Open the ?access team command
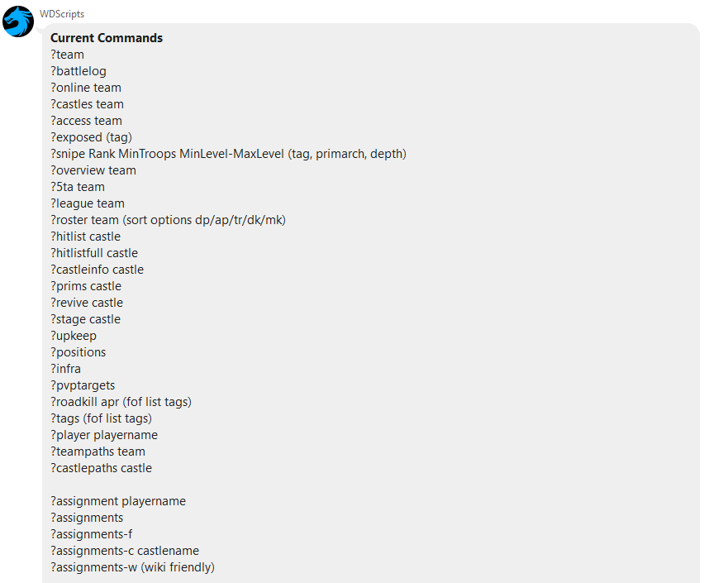The width and height of the screenshot is (728, 583). (x=85, y=120)
